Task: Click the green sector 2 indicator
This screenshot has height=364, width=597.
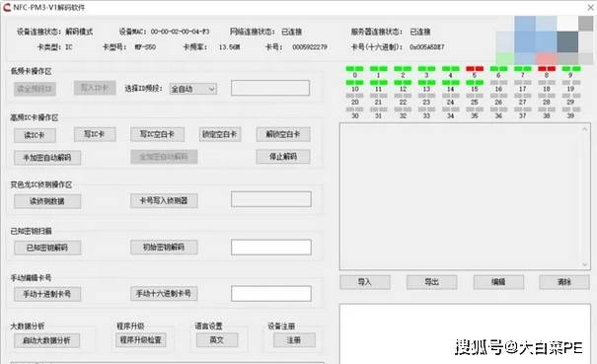Action: click(403, 68)
